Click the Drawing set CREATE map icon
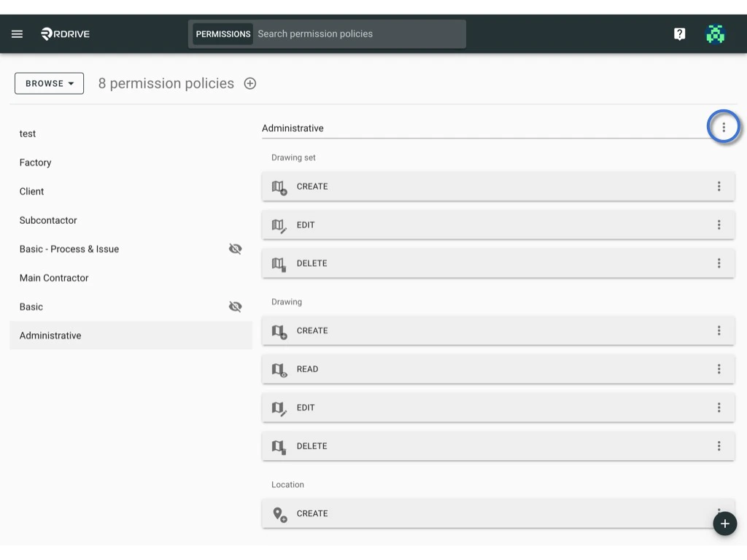The height and width of the screenshot is (560, 747). (x=279, y=187)
